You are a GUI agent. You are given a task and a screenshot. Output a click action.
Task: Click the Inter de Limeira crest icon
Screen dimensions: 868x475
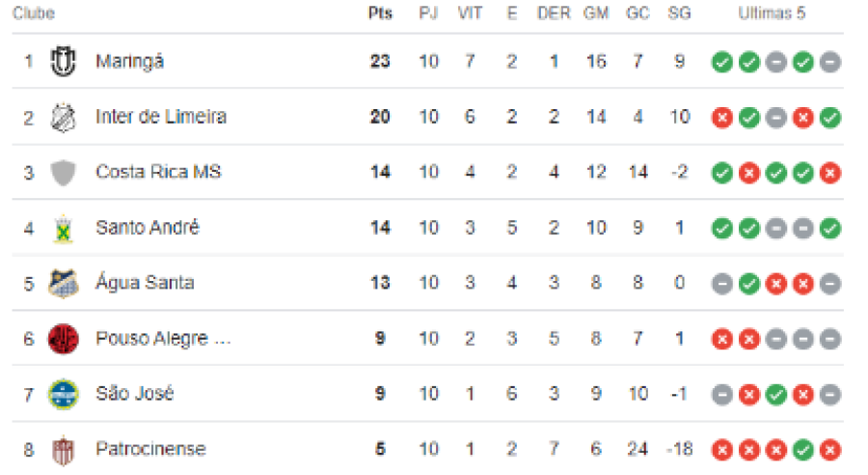click(x=64, y=117)
